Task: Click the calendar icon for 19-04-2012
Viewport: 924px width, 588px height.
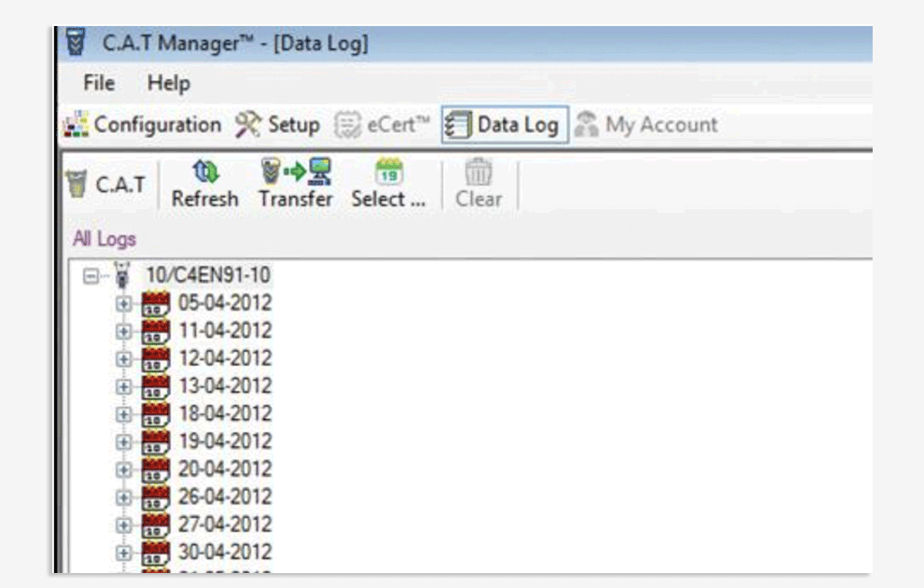Action: (x=156, y=442)
